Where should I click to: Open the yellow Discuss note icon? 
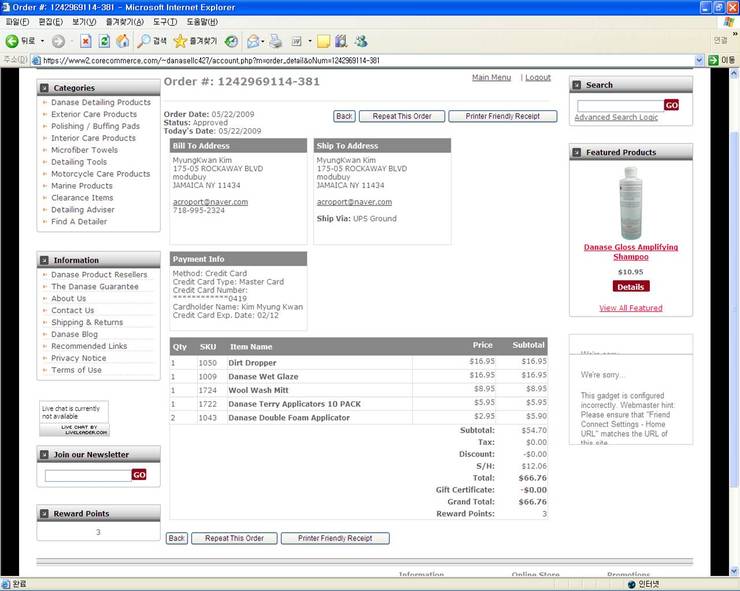pos(323,42)
